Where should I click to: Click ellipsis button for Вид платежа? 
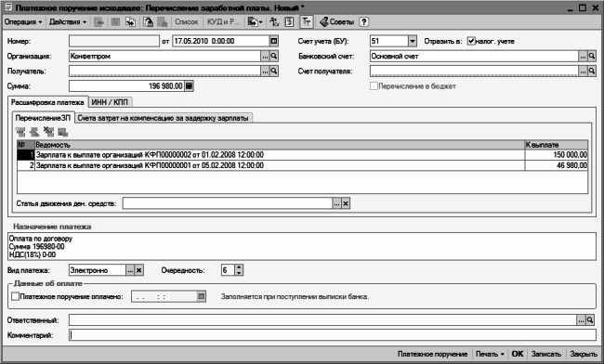[x=130, y=270]
